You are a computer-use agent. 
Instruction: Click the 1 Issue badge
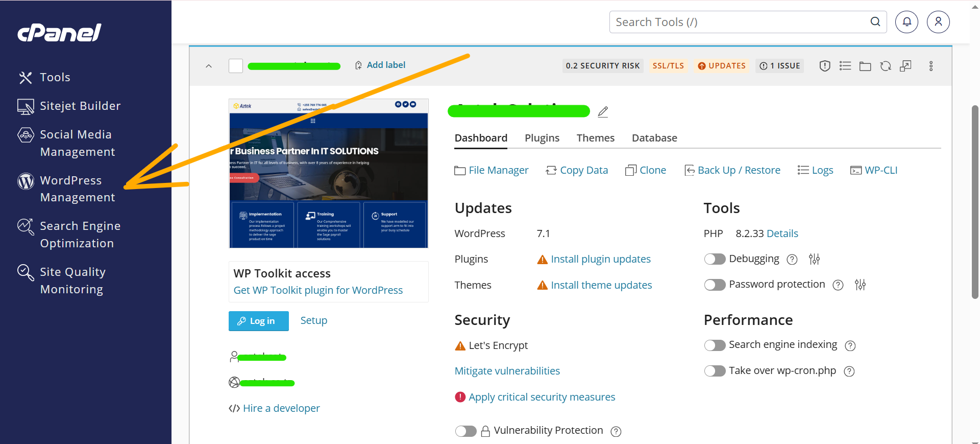[780, 66]
